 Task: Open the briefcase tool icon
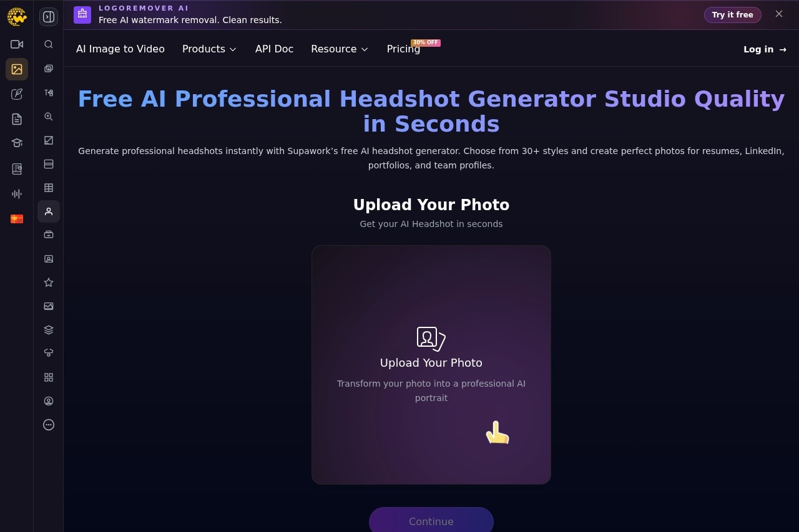[49, 235]
